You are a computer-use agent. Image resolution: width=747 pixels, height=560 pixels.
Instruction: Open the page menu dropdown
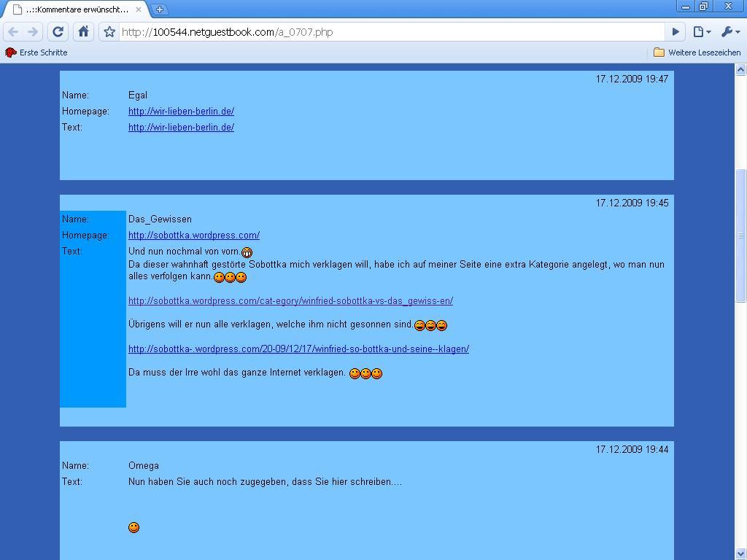pyautogui.click(x=702, y=32)
